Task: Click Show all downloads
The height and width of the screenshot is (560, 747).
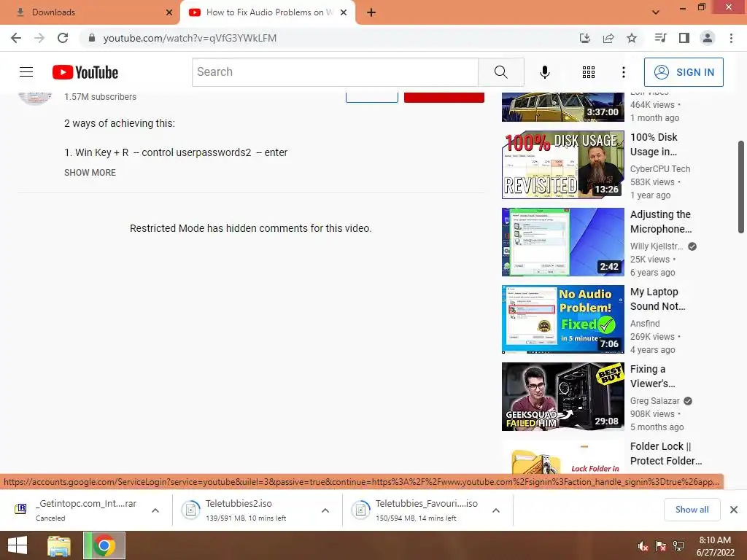Action: (692, 510)
